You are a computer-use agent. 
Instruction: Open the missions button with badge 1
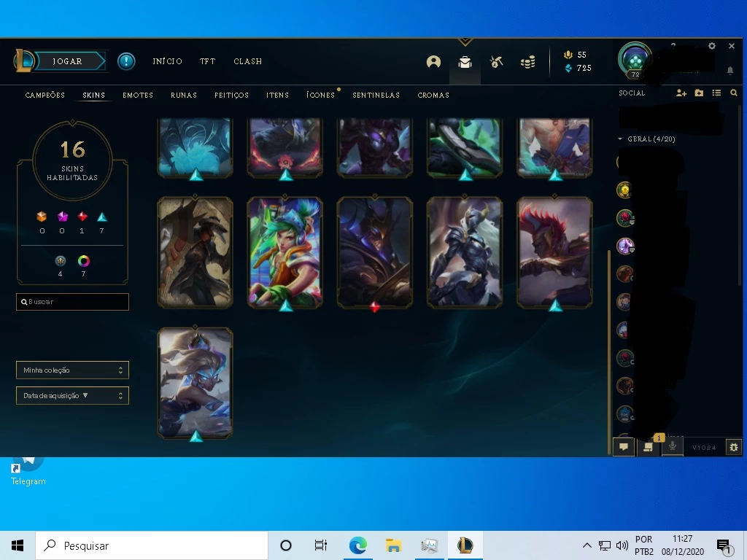click(648, 447)
